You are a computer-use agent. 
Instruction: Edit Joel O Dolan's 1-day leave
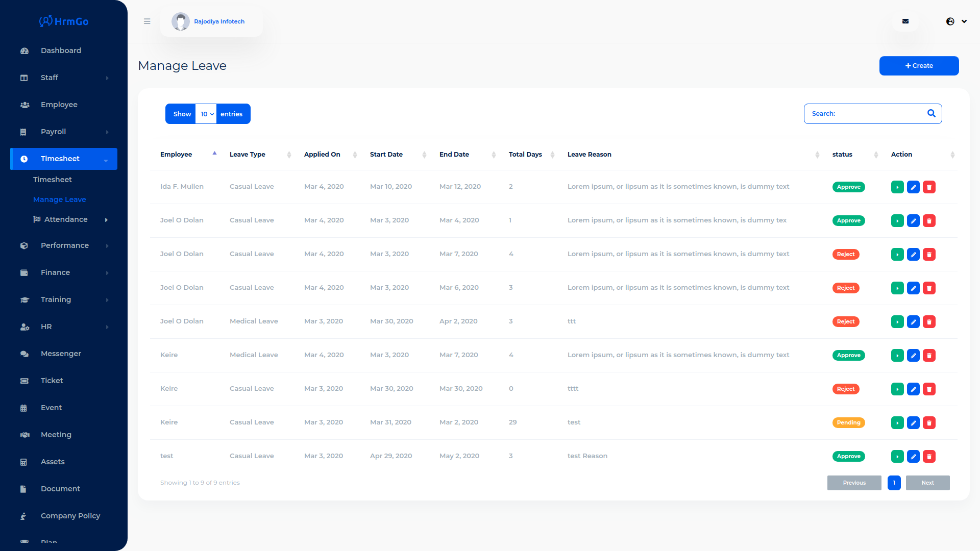pos(913,221)
